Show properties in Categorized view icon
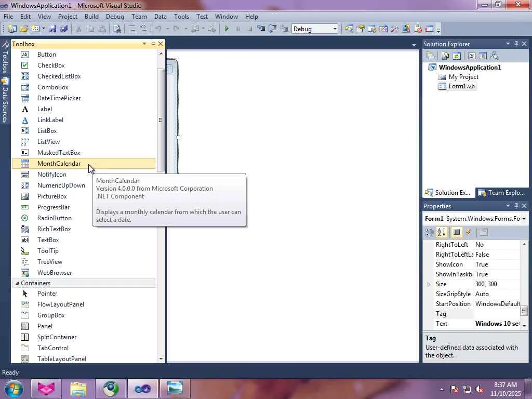 (430, 232)
